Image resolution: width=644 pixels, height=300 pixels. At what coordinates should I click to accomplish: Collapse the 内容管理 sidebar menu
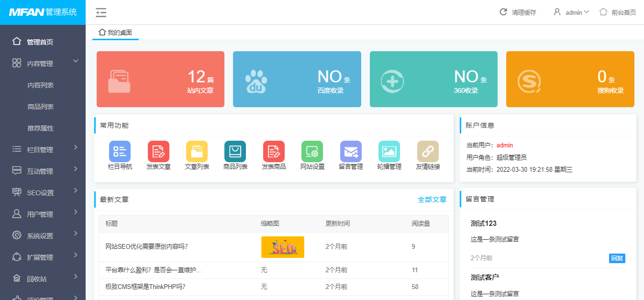tap(43, 64)
